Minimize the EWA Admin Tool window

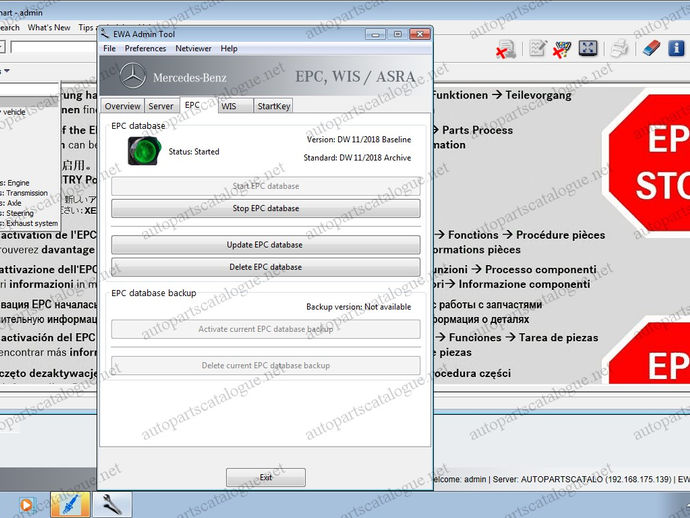(x=375, y=34)
